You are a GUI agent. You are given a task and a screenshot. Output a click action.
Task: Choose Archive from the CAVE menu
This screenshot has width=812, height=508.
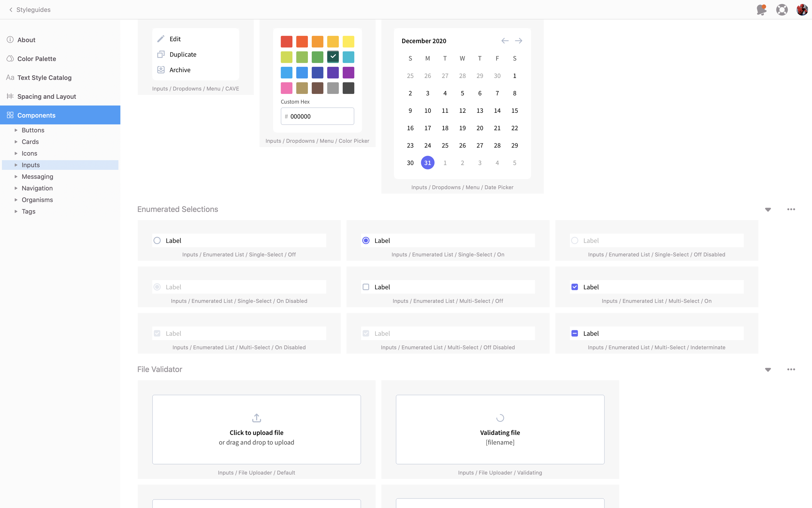pyautogui.click(x=180, y=70)
